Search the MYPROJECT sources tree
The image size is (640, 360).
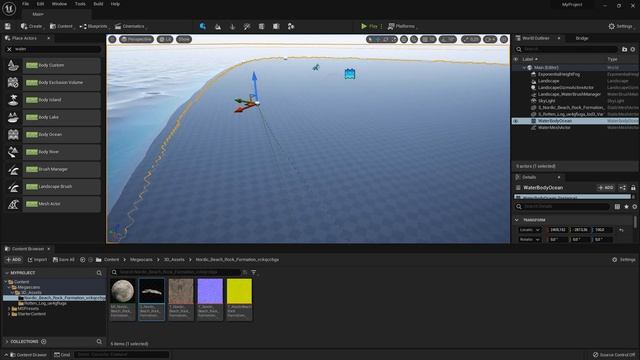99,273
